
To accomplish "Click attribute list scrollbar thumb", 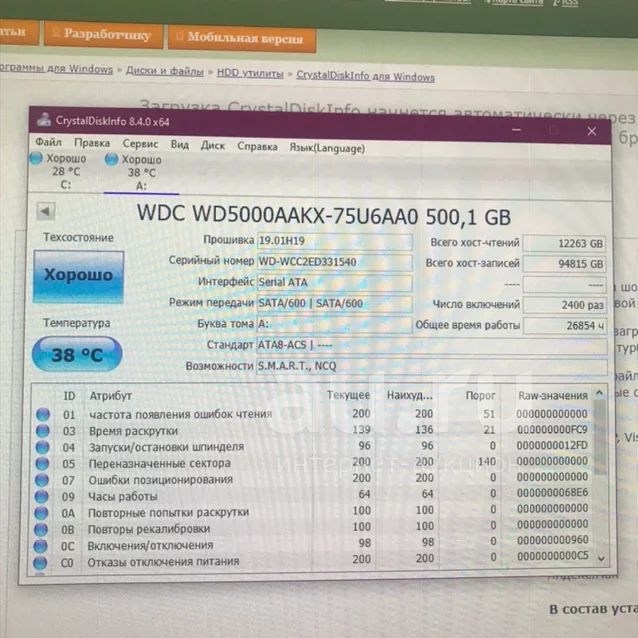I will click(600, 437).
